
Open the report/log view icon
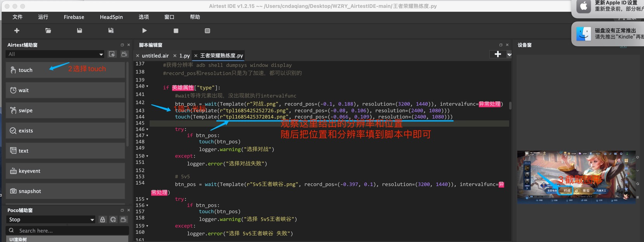tap(208, 31)
